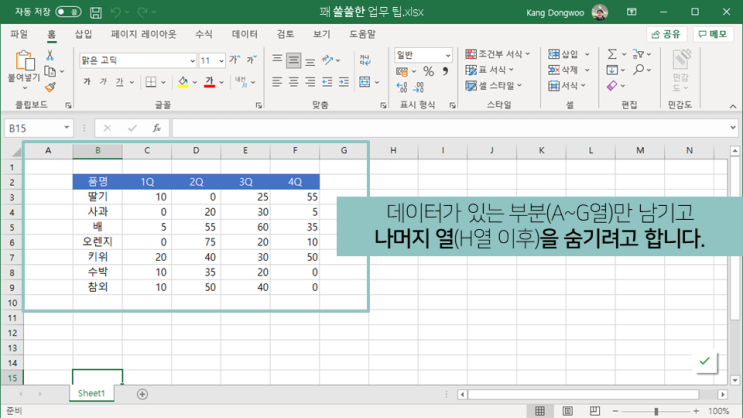Toggle middle vertical alignment
Screen dimensions: 743x418
[294, 60]
